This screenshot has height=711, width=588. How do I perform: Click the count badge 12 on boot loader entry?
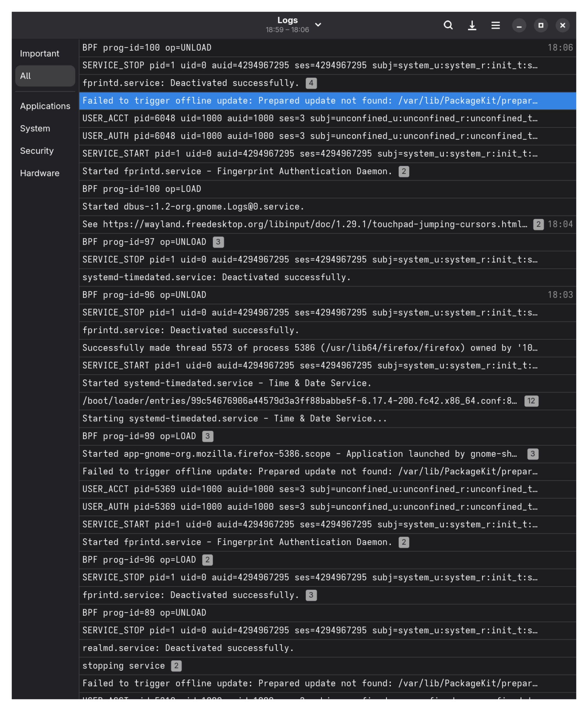[x=531, y=401]
